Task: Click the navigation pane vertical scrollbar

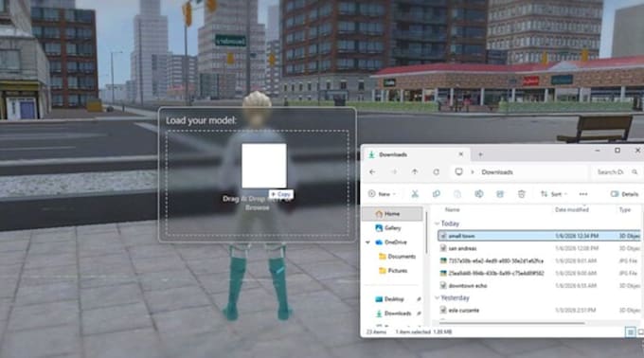Action: click(x=427, y=232)
